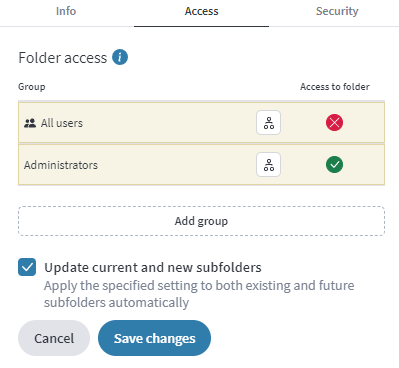
Task: Select the All users row
Action: (x=201, y=123)
